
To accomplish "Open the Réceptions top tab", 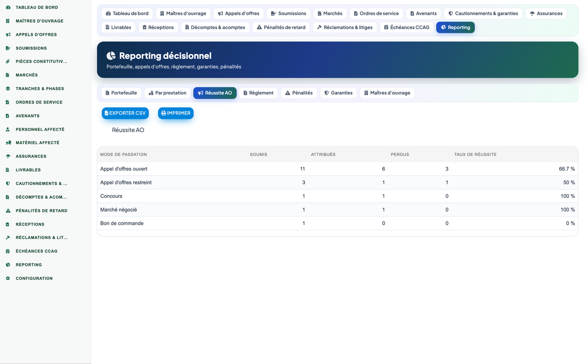I will click(158, 27).
